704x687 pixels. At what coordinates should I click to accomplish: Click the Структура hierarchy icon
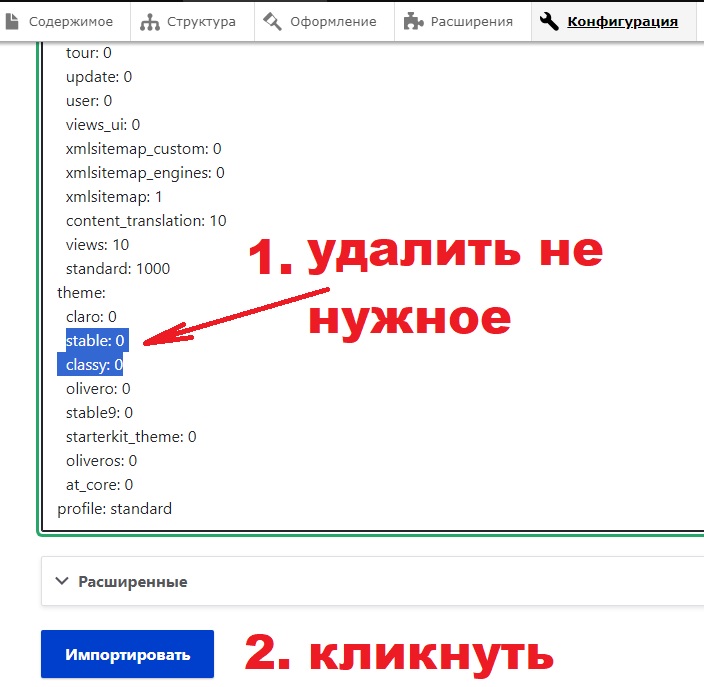click(x=150, y=22)
